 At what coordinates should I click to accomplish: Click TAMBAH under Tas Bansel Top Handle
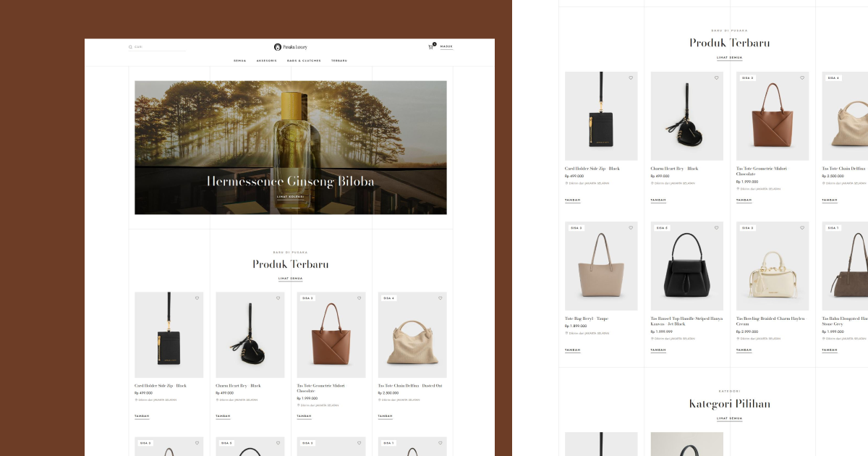coord(658,350)
